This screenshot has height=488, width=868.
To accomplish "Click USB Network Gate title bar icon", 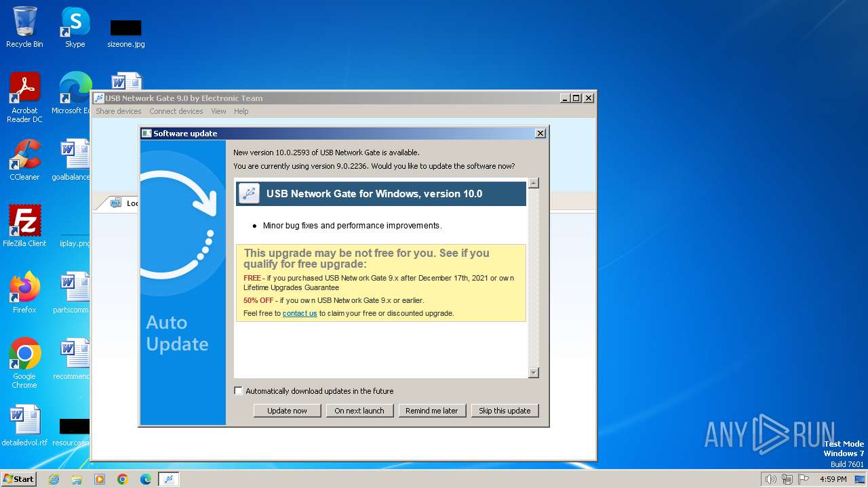I will point(98,98).
